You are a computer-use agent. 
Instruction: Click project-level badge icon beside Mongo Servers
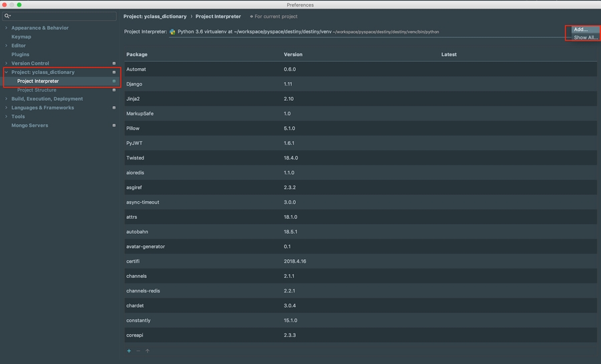point(114,126)
